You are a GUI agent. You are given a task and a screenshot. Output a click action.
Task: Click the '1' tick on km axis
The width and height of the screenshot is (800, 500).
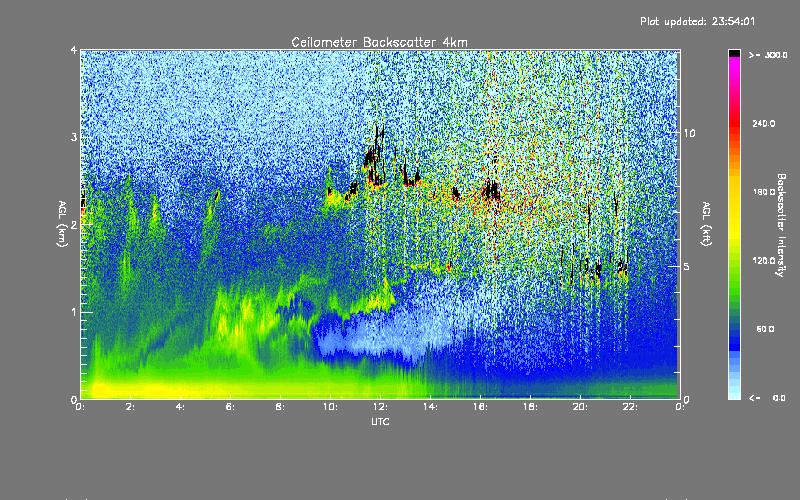(74, 312)
